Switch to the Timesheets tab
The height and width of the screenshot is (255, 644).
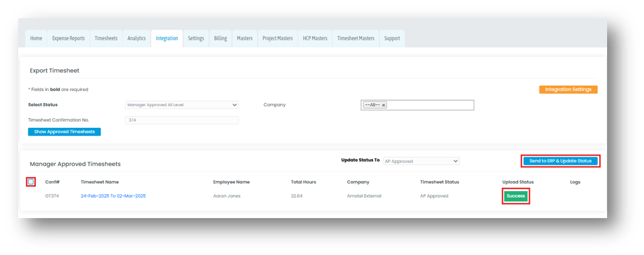tap(106, 39)
